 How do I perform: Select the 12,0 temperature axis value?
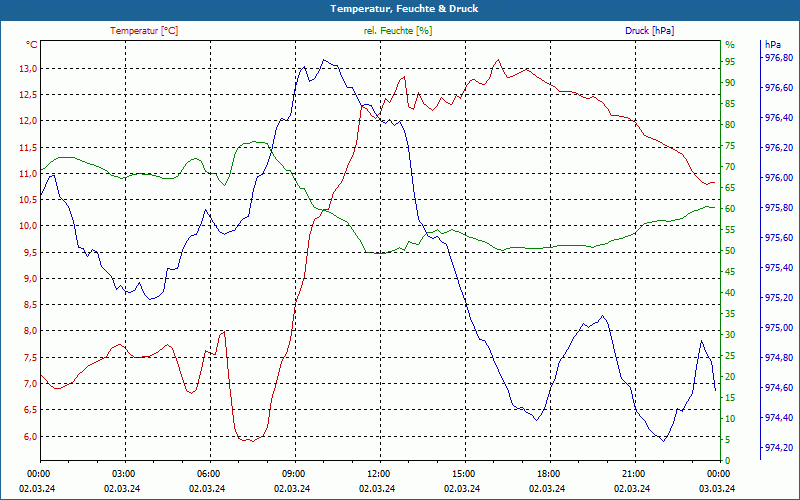pyautogui.click(x=28, y=121)
